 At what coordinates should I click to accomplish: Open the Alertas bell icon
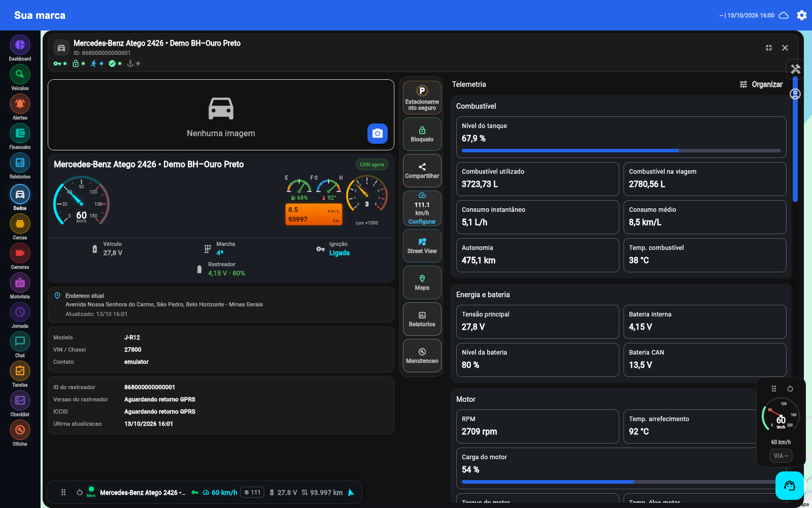tap(20, 104)
